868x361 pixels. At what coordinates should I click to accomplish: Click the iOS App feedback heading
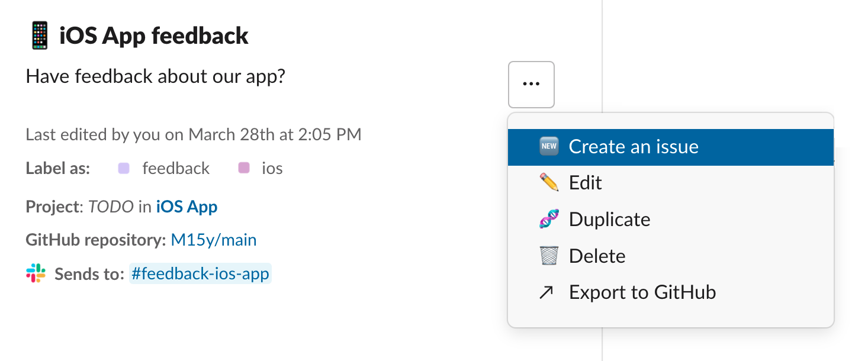click(x=154, y=36)
